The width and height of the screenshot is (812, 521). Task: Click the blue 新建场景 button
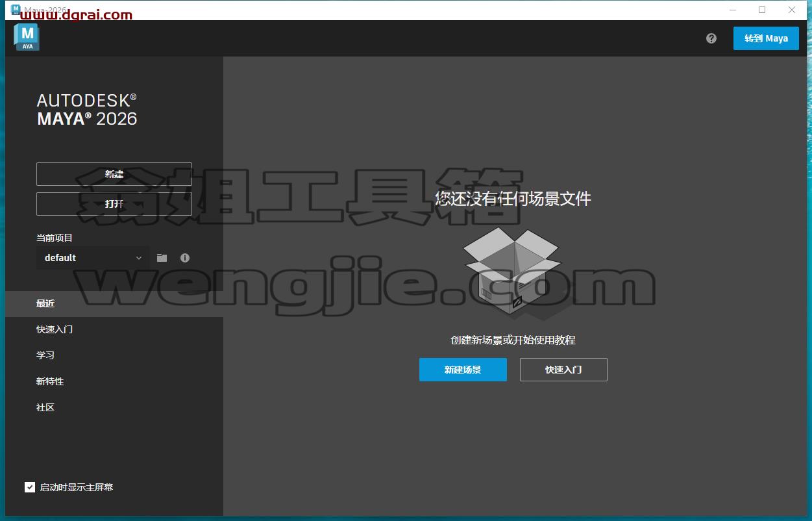[x=463, y=370]
